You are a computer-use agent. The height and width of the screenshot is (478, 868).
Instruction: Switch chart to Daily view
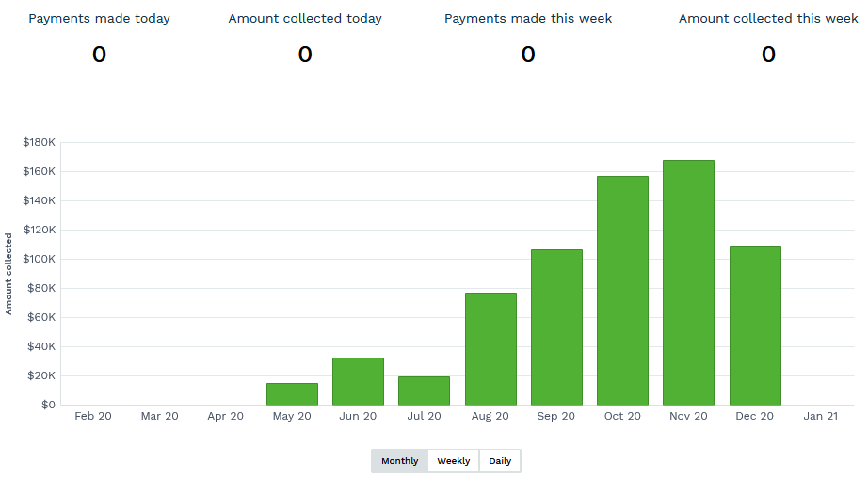(x=500, y=461)
